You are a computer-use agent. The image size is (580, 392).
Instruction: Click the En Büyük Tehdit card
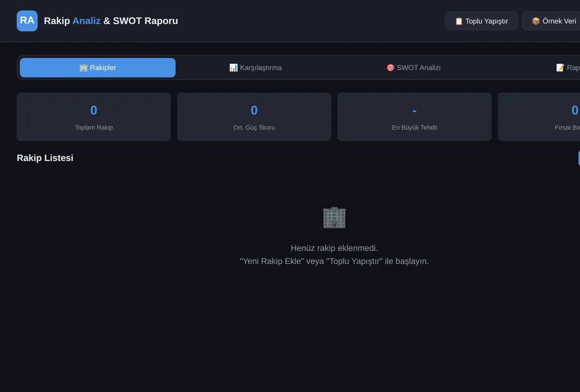pos(415,117)
